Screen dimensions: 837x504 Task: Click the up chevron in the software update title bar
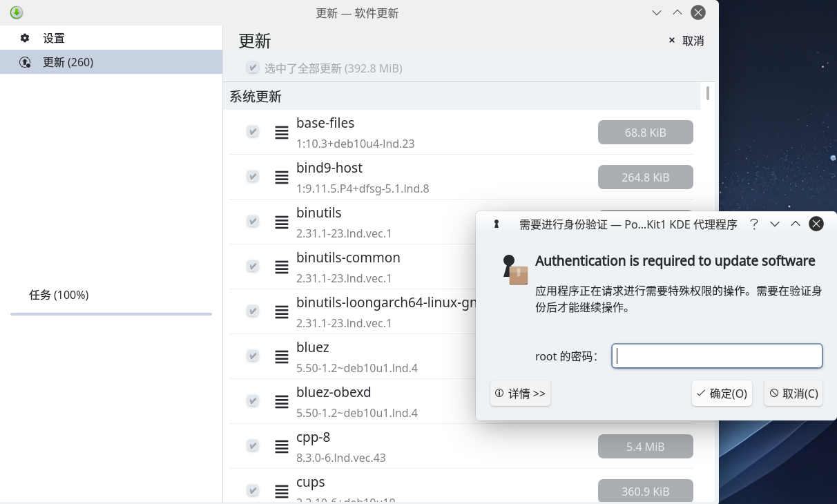click(x=677, y=12)
